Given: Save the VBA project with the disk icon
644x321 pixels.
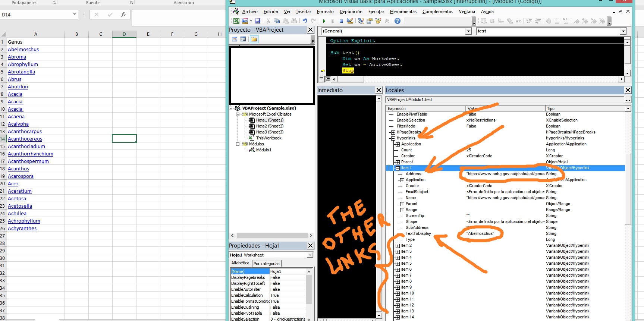Looking at the screenshot, I should tap(258, 21).
